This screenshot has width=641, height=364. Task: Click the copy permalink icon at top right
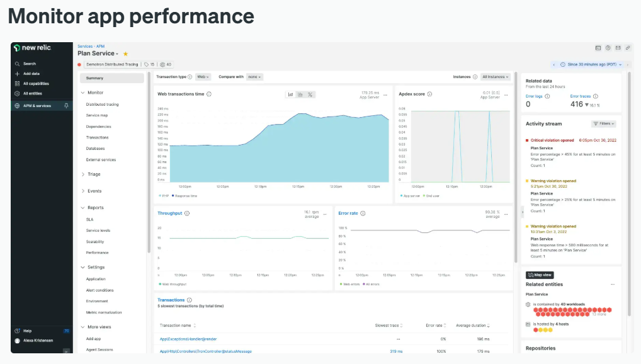click(628, 48)
